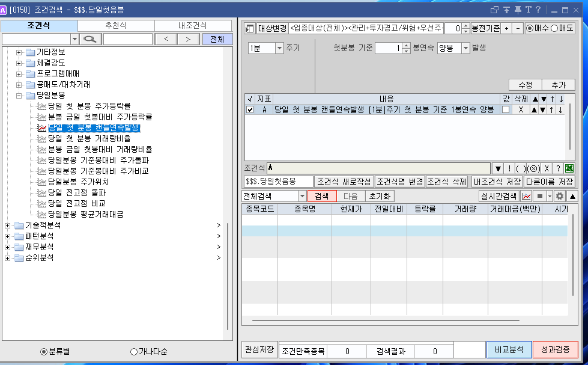Uncheck the condition A row checkbox
The image size is (588, 365).
tap(250, 110)
